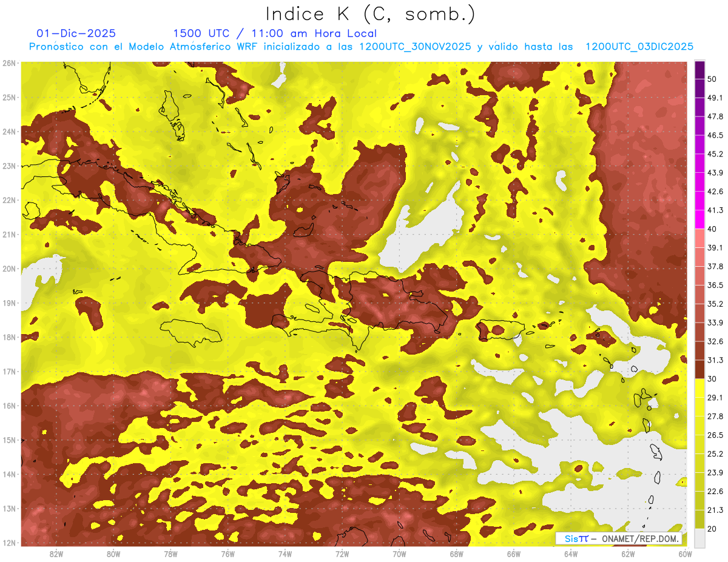Click the "14N" latitude axis label
Image resolution: width=728 pixels, height=562 pixels.
coord(9,474)
